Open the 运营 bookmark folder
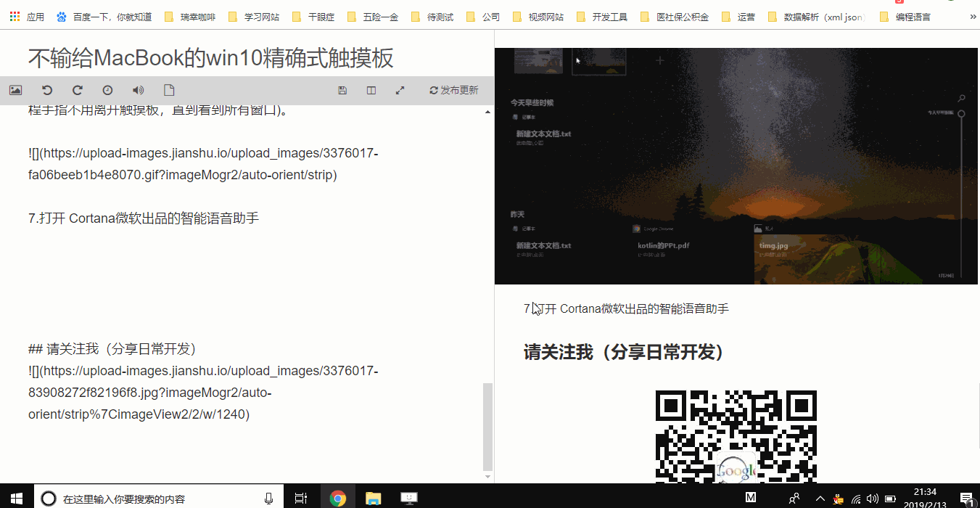980x508 pixels. click(x=738, y=17)
